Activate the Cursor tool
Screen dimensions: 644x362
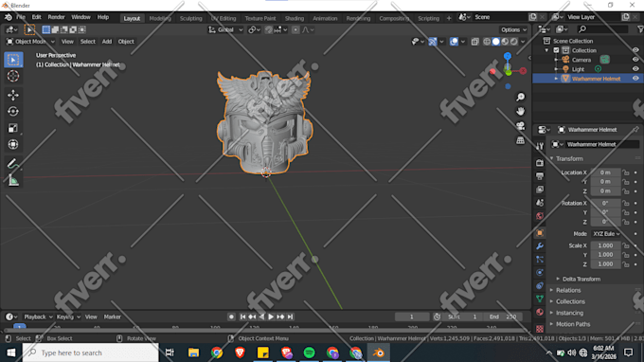tap(13, 76)
